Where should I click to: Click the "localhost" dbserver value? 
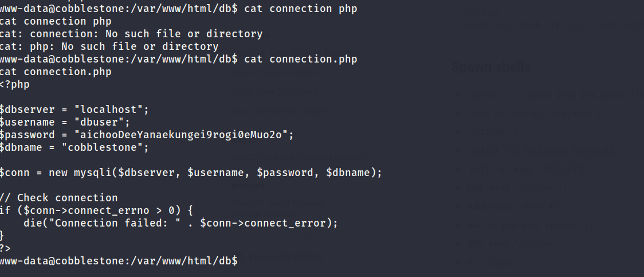click(111, 110)
